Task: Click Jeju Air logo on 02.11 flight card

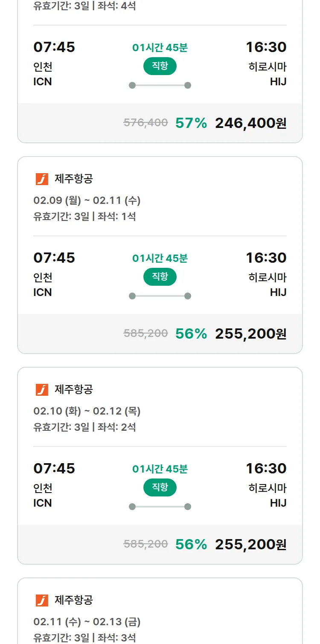Action: 42,600
